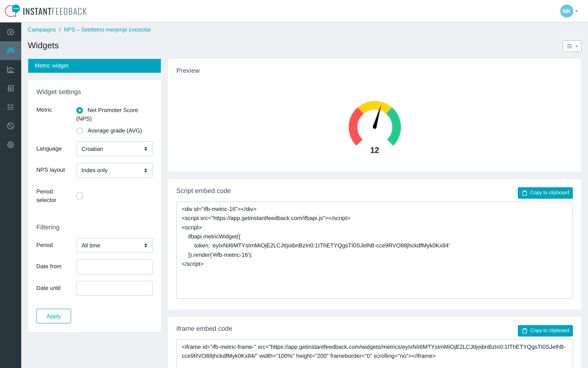Image resolution: width=588 pixels, height=368 pixels.
Task: Select Average grade (AVG) radio button
Action: (79, 131)
